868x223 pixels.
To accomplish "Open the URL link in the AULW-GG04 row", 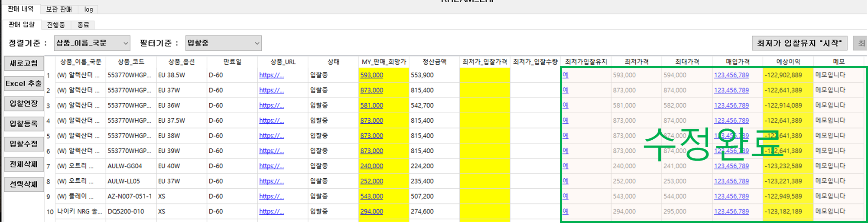I will point(271,166).
